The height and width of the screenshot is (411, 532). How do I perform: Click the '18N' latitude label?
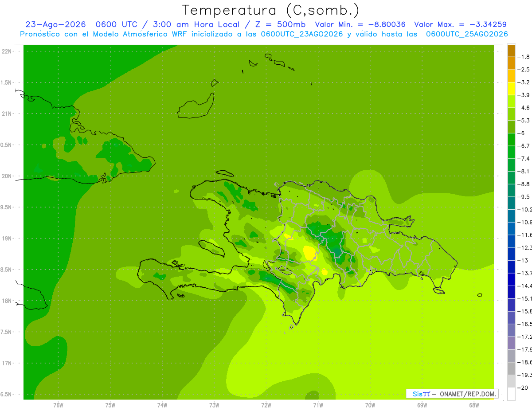pos(7,301)
